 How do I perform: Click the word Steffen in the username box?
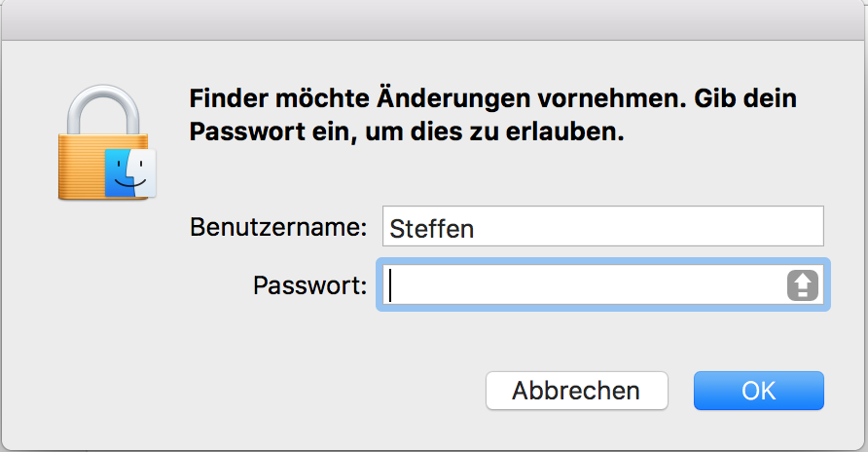(432, 229)
